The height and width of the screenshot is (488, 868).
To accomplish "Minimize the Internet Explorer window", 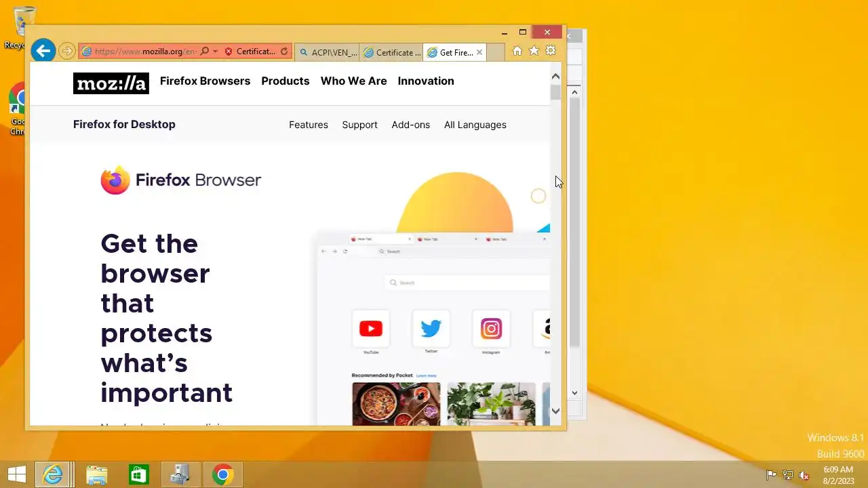I will pos(505,33).
